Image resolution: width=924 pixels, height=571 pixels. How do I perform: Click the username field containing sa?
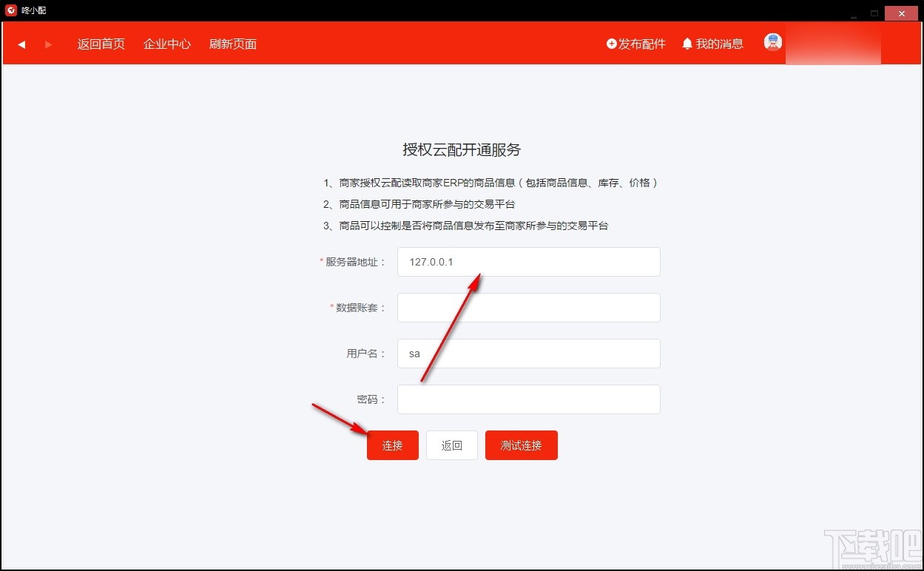point(528,354)
